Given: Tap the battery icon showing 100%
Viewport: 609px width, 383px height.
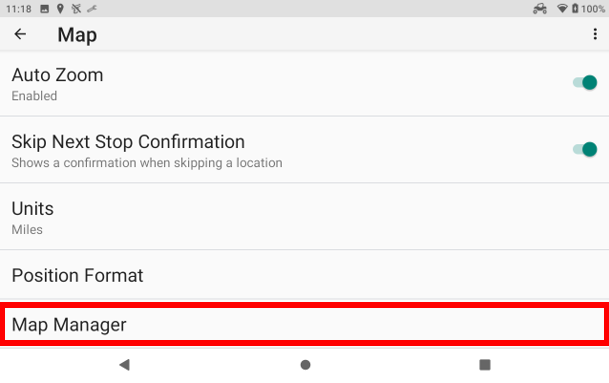Looking at the screenshot, I should point(575,9).
